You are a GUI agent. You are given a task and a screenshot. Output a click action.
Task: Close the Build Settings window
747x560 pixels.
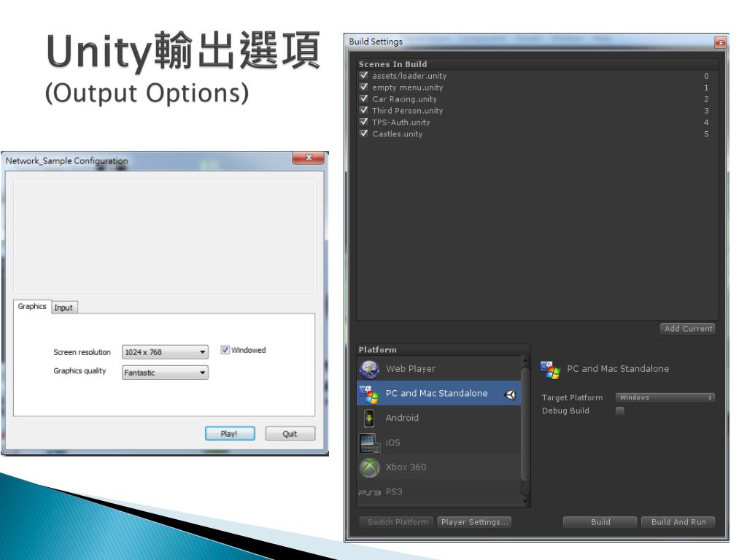(720, 42)
